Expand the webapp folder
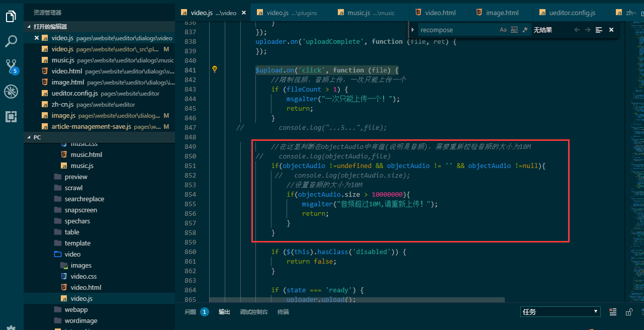The width and height of the screenshot is (644, 330). (76, 309)
